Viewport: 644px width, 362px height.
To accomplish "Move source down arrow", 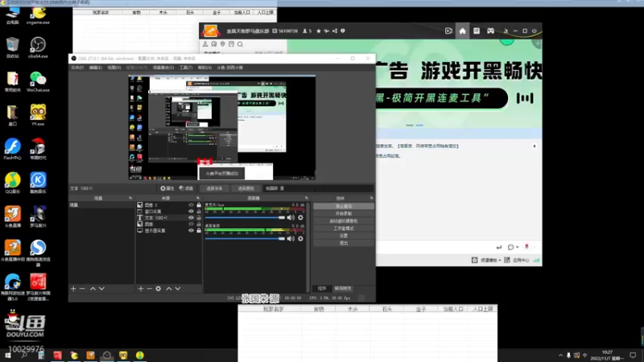I will (x=177, y=289).
